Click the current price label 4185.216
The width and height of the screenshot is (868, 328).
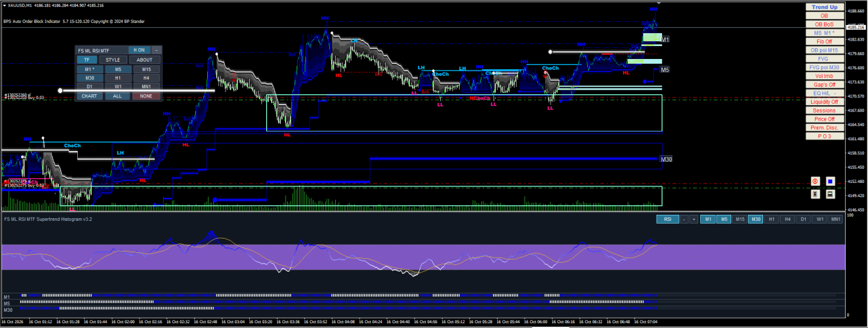click(856, 28)
